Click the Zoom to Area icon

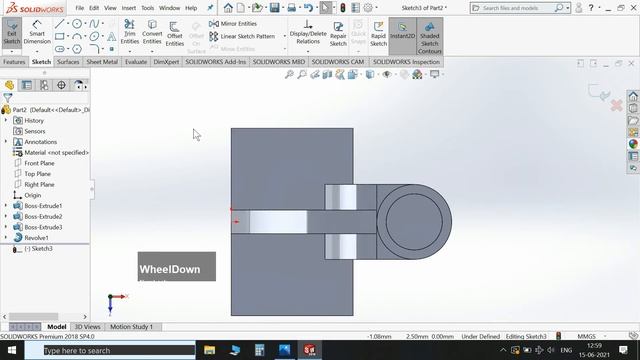(x=302, y=74)
